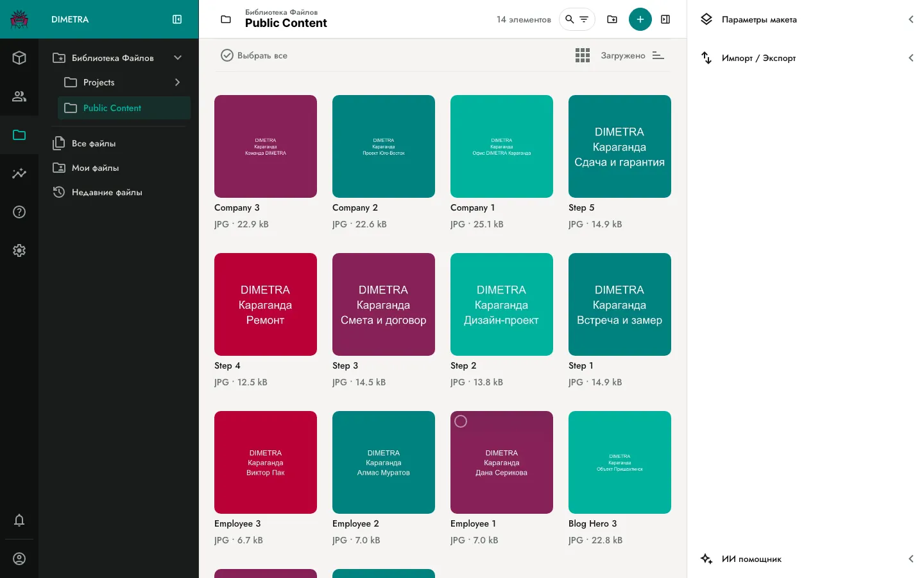Click the Company 2 file name

coord(355,207)
